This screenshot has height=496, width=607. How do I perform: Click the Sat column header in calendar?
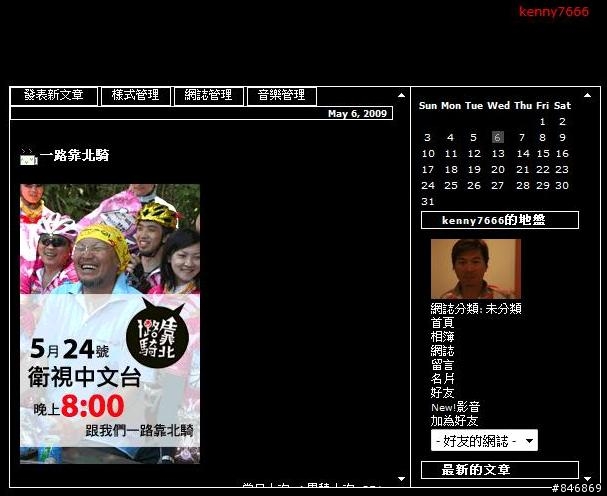(x=562, y=105)
